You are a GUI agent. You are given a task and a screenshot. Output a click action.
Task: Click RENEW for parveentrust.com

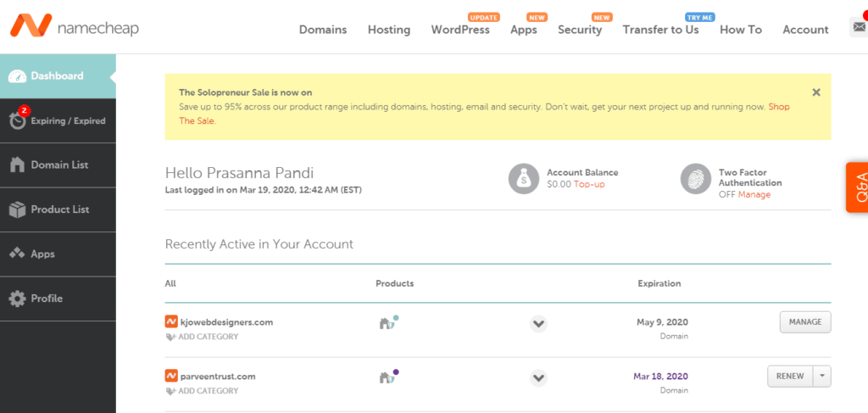(790, 377)
